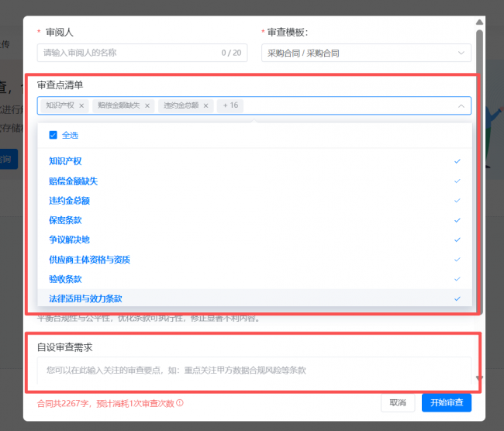Click the checkmark icon on 争议解决地 row
The image size is (504, 431).
coord(457,240)
